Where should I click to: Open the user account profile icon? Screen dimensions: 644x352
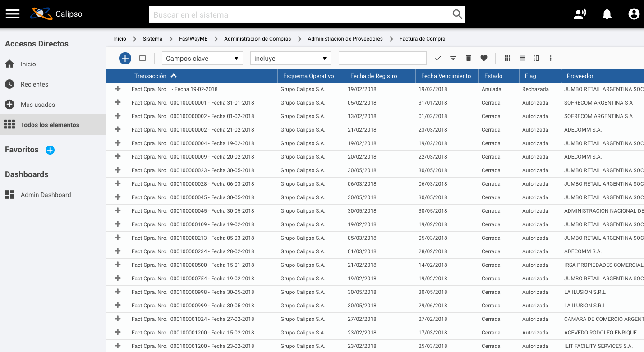coord(634,14)
